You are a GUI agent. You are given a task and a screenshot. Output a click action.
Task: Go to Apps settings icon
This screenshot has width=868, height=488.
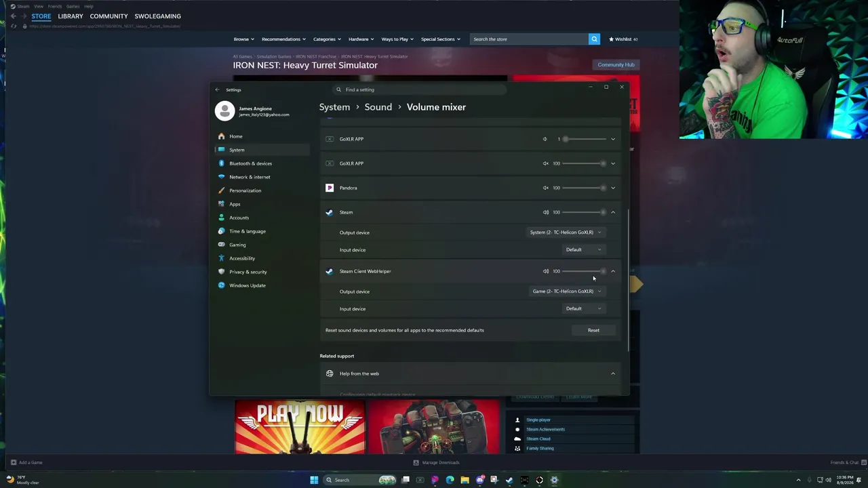222,204
